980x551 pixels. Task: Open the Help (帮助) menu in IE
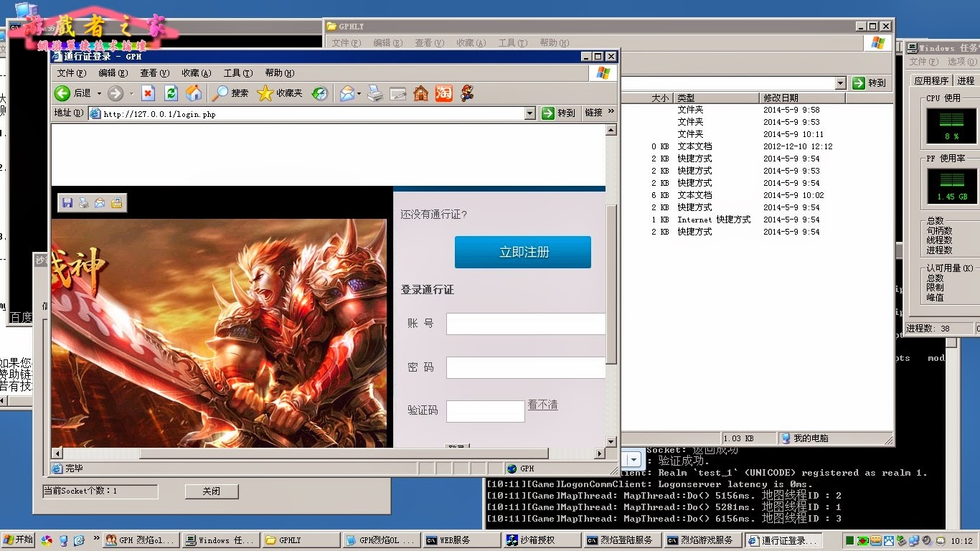[x=280, y=73]
